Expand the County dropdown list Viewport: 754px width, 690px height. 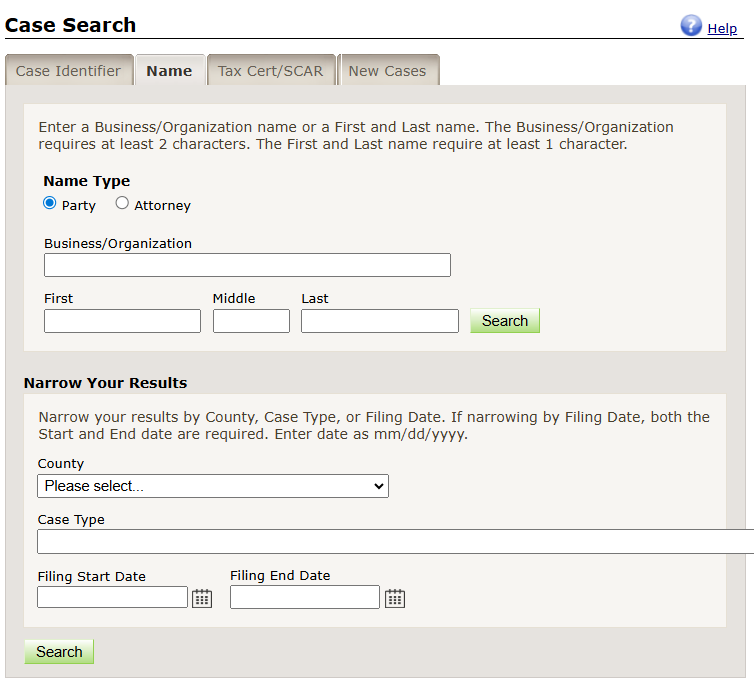tap(212, 486)
